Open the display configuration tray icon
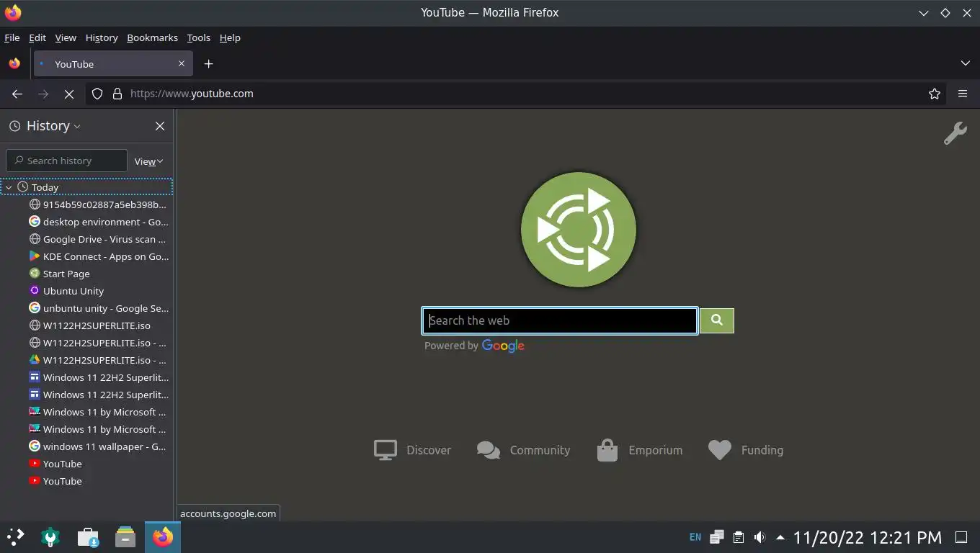Screen dimensions: 980x553 click(717, 537)
